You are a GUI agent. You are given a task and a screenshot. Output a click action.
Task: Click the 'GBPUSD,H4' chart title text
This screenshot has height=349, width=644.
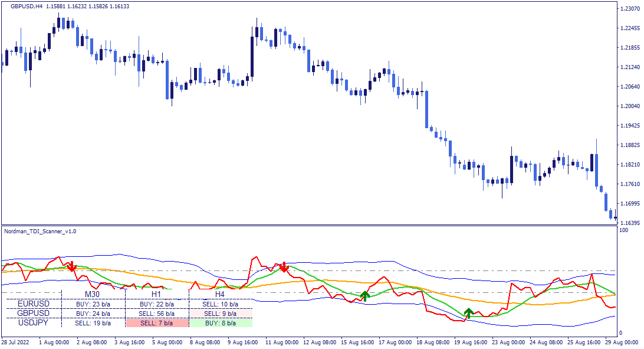coord(27,6)
